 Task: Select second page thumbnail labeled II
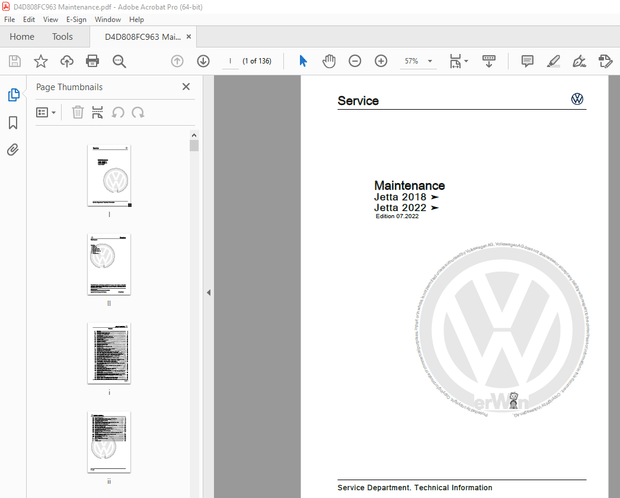pyautogui.click(x=109, y=264)
